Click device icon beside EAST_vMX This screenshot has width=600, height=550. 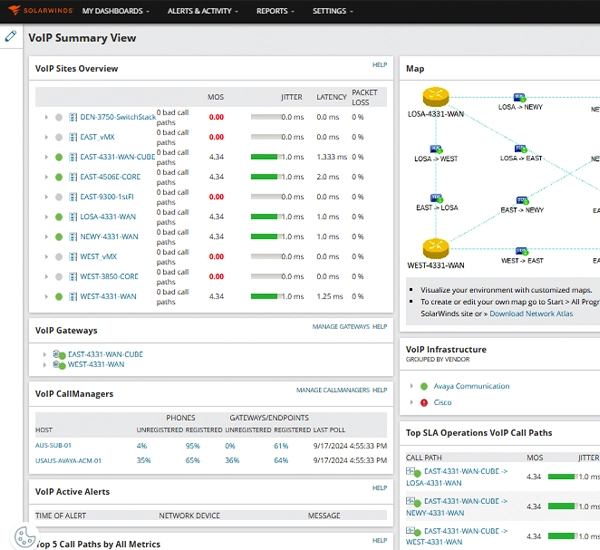coord(73,137)
